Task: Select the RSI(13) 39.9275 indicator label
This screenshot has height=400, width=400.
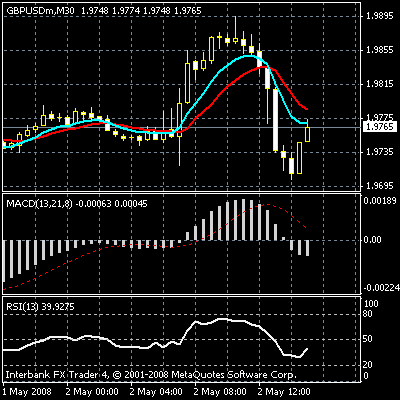Action: [x=40, y=306]
